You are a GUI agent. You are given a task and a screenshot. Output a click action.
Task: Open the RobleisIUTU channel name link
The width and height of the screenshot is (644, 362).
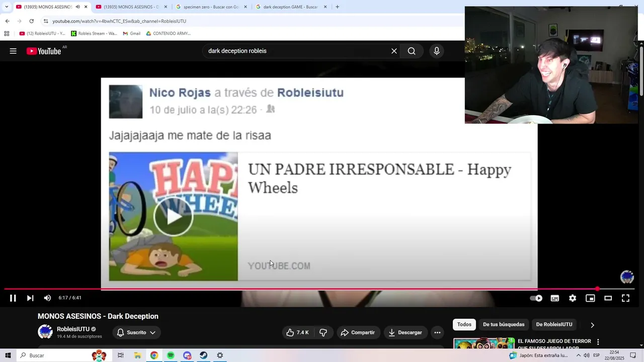73,329
